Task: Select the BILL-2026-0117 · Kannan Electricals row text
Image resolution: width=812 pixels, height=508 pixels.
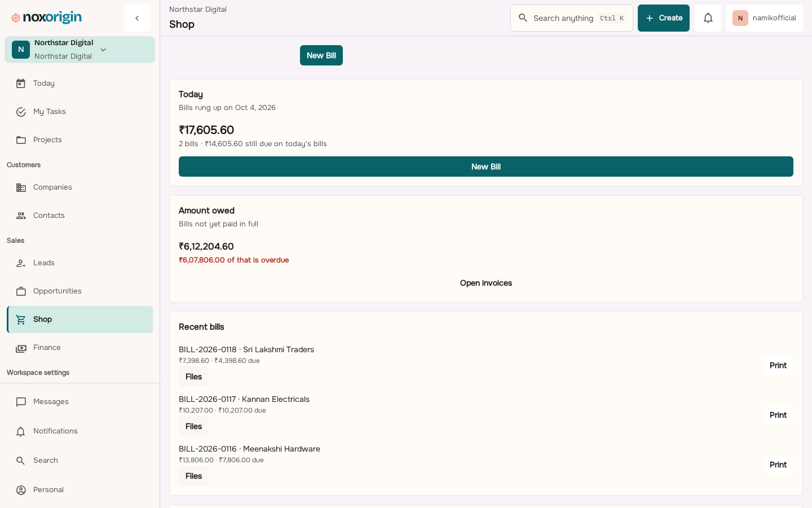Action: click(x=244, y=399)
